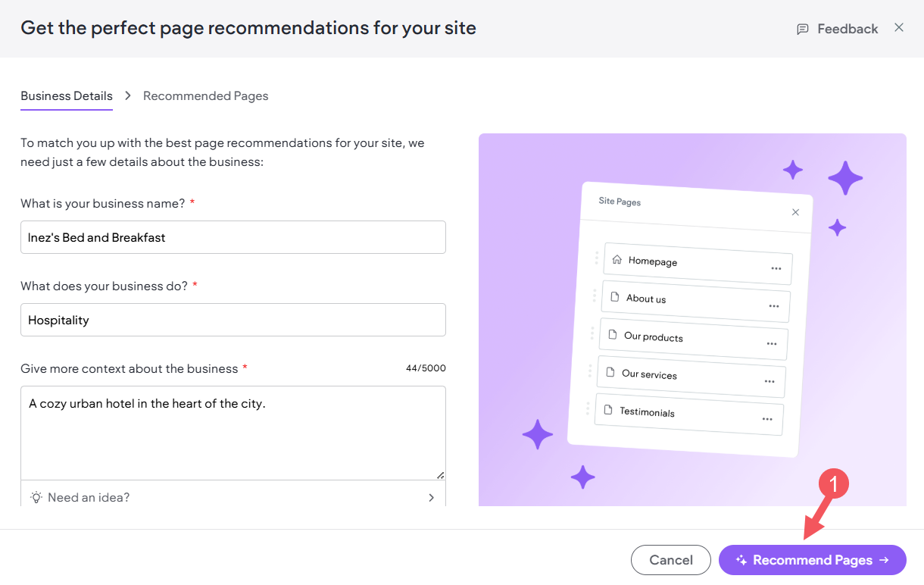Image resolution: width=924 pixels, height=585 pixels.
Task: Click the Homepage house icon in preview
Action: 617,259
